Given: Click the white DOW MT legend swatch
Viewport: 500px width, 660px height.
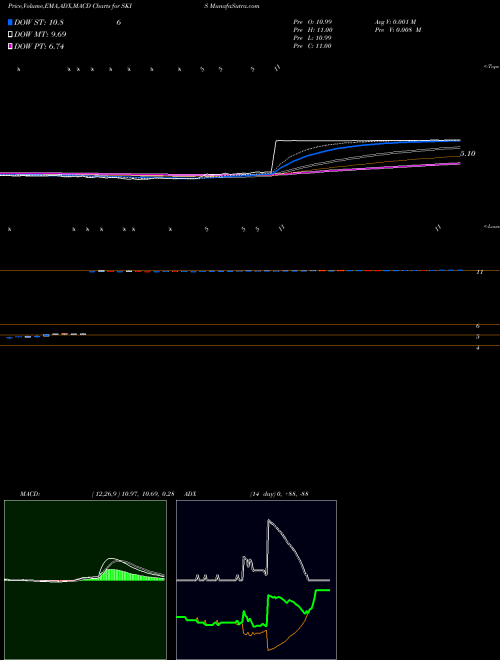Looking at the screenshot, I should (x=11, y=34).
